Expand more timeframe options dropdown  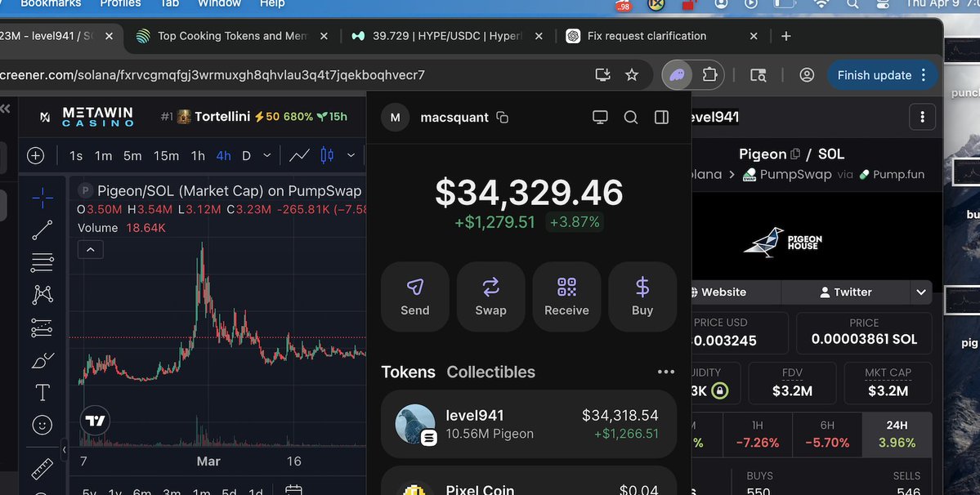click(267, 155)
